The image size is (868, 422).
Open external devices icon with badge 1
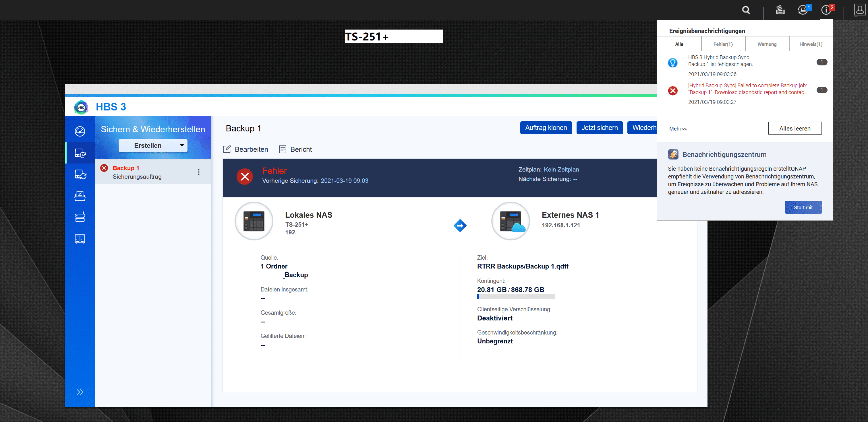[803, 10]
